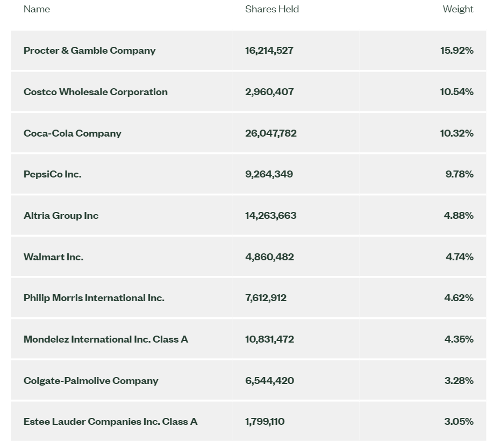Click shares value 7,612,912
The image size is (493, 448).
(x=266, y=298)
